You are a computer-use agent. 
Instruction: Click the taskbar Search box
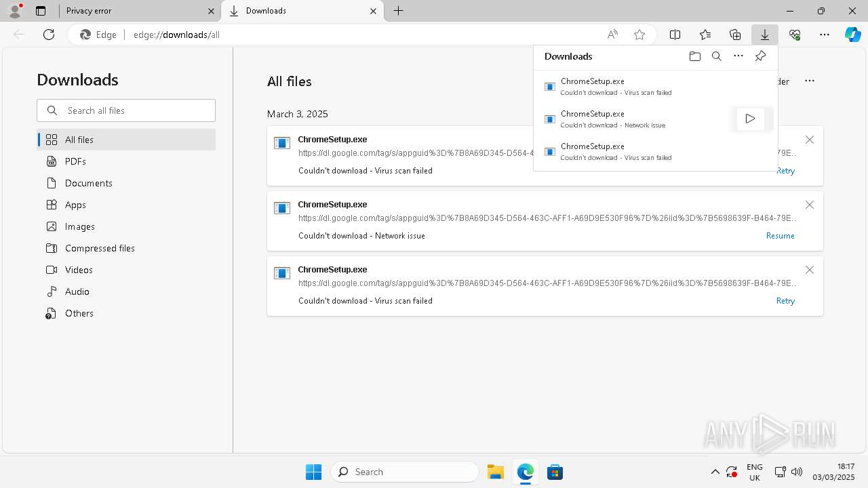(405, 472)
